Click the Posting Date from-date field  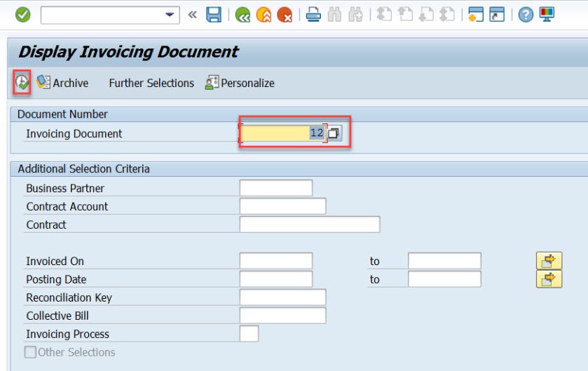[276, 279]
